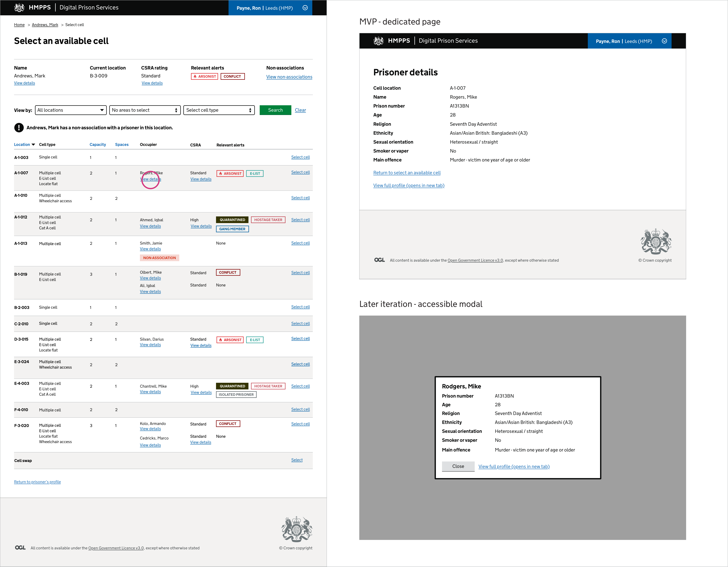View details for occupier Ahmed, Iqbal
This screenshot has width=728, height=567.
(150, 226)
